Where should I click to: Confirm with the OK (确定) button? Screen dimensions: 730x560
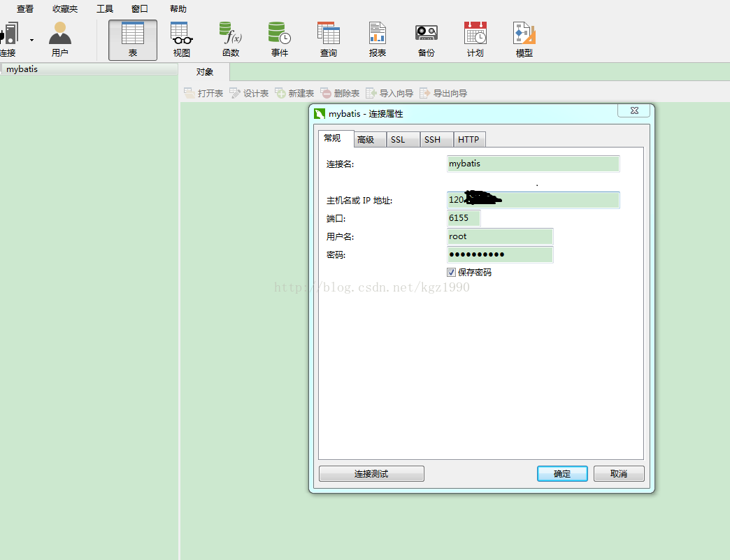coord(562,473)
